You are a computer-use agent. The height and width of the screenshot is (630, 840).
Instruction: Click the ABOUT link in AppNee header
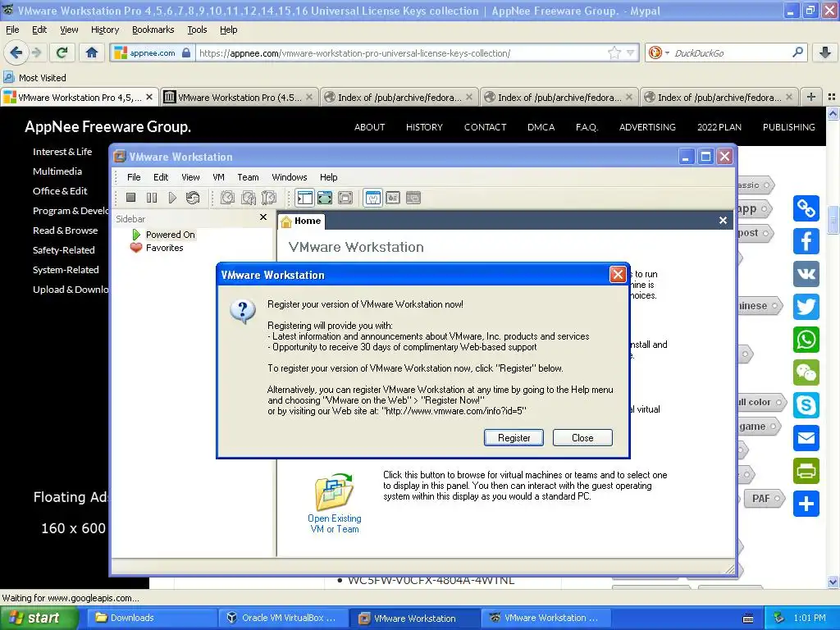[370, 127]
